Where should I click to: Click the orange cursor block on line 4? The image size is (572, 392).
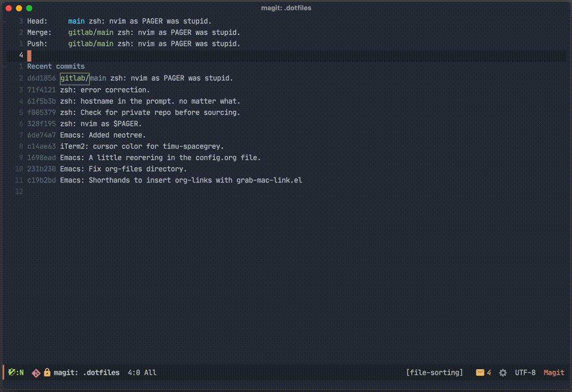(x=29, y=56)
